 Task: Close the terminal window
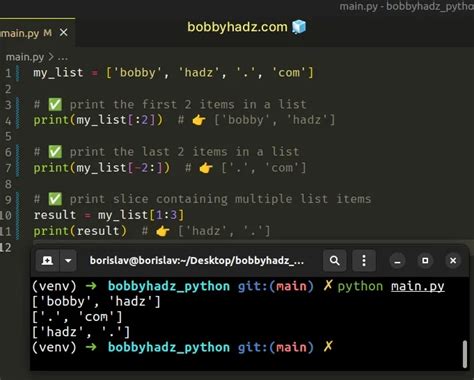[453, 260]
